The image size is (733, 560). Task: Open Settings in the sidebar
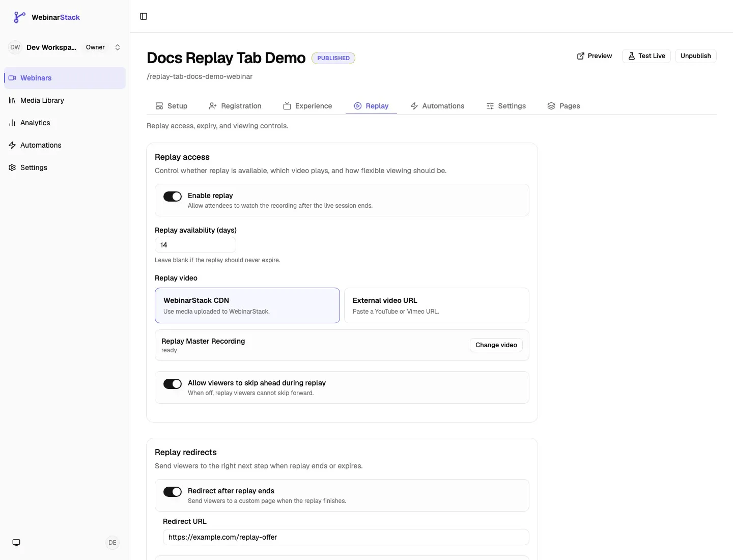tap(65, 167)
